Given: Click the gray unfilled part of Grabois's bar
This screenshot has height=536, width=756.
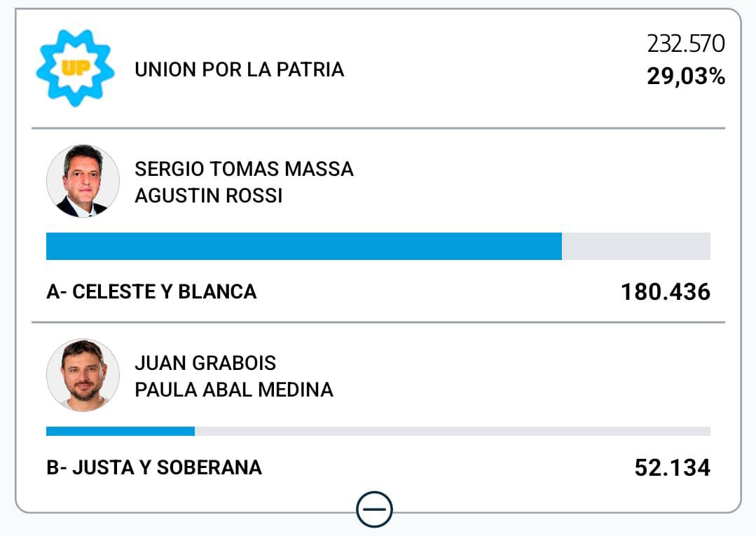Looking at the screenshot, I should (x=452, y=431).
